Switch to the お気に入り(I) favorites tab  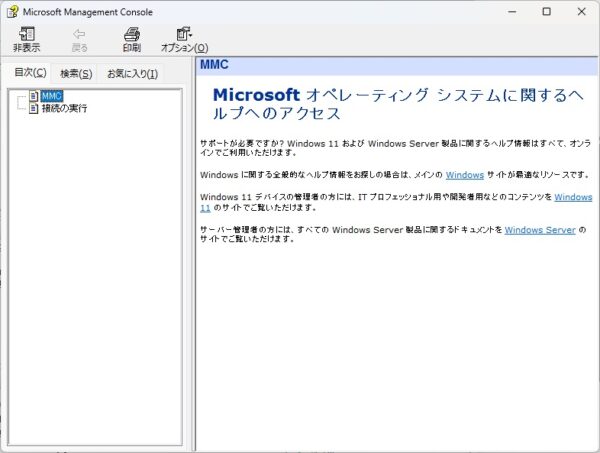(x=132, y=73)
